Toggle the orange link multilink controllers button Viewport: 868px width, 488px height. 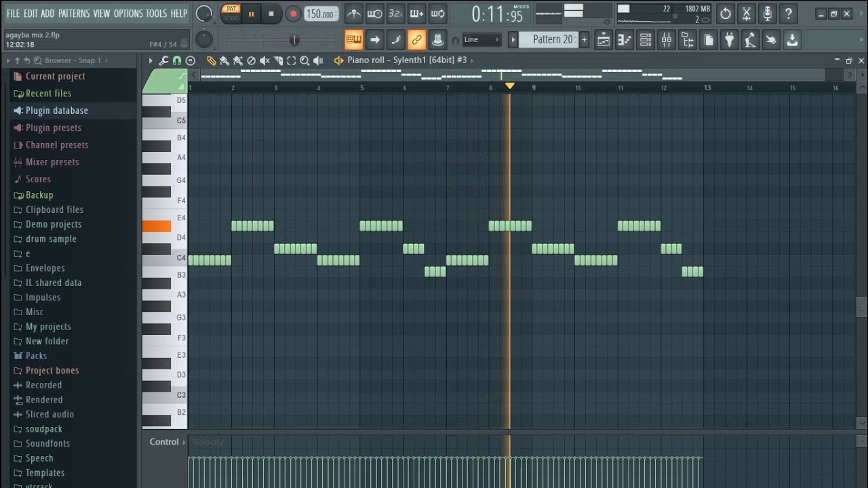416,40
